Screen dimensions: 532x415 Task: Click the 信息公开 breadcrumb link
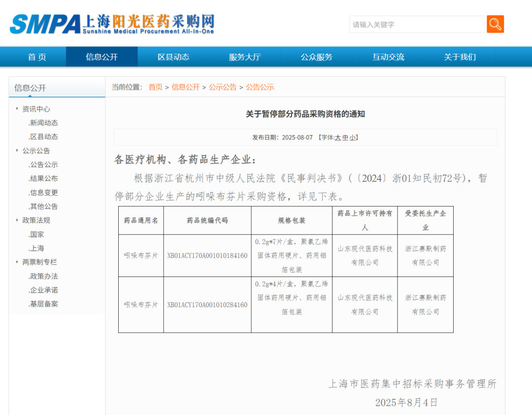185,87
